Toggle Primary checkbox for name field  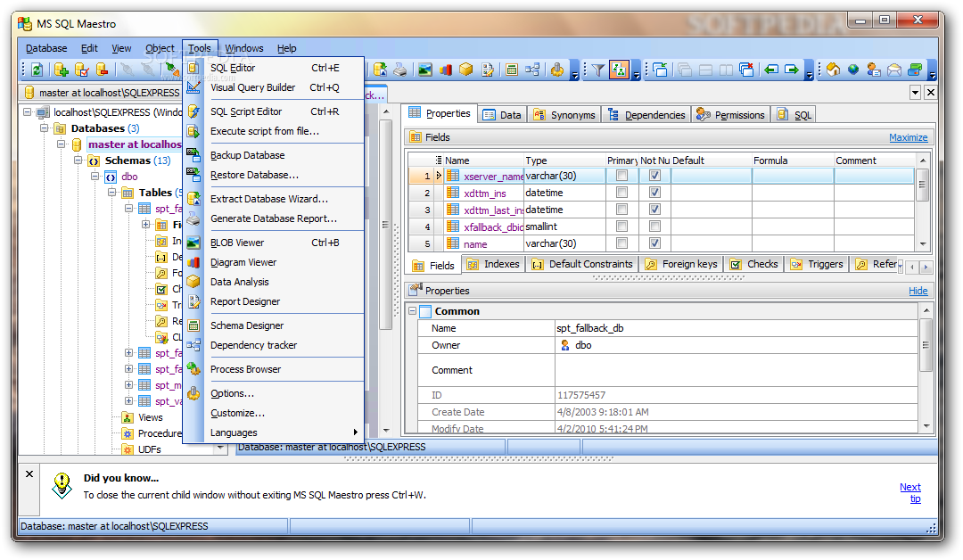pyautogui.click(x=621, y=243)
